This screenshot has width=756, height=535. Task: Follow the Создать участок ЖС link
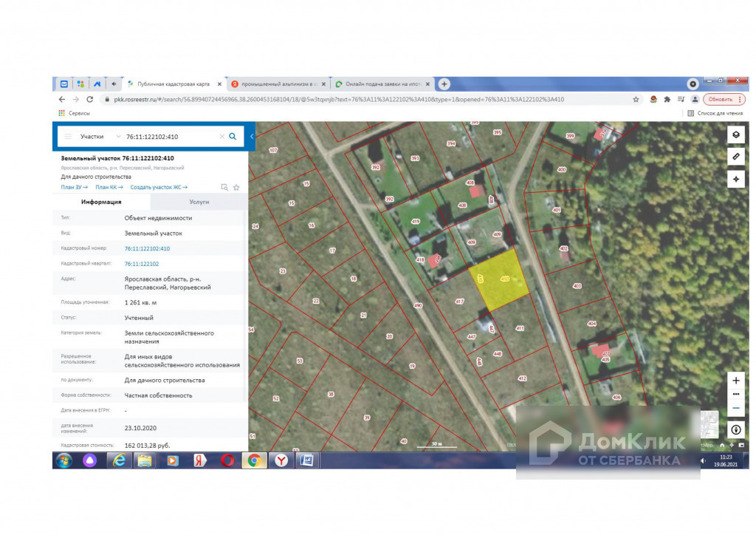[159, 187]
